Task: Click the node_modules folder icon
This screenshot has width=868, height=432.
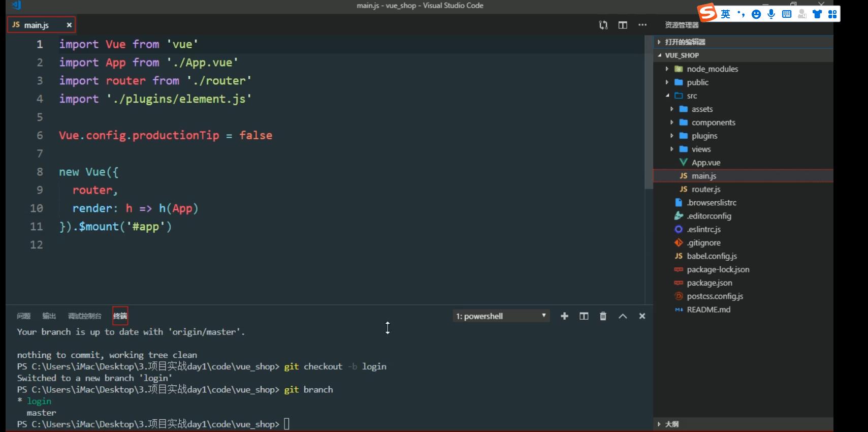Action: pyautogui.click(x=679, y=69)
